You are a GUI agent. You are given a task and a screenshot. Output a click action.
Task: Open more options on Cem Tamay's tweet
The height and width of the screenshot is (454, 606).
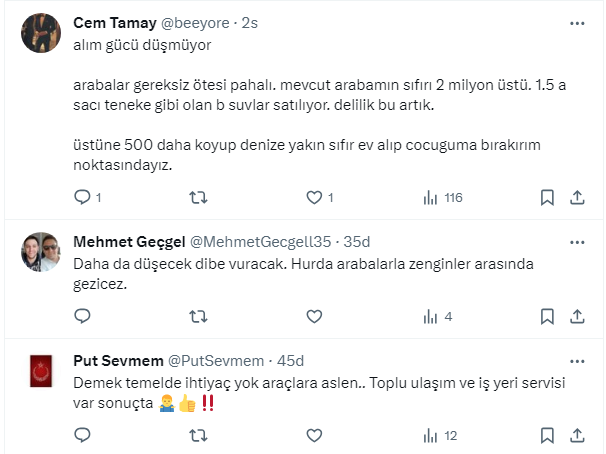coord(578,22)
